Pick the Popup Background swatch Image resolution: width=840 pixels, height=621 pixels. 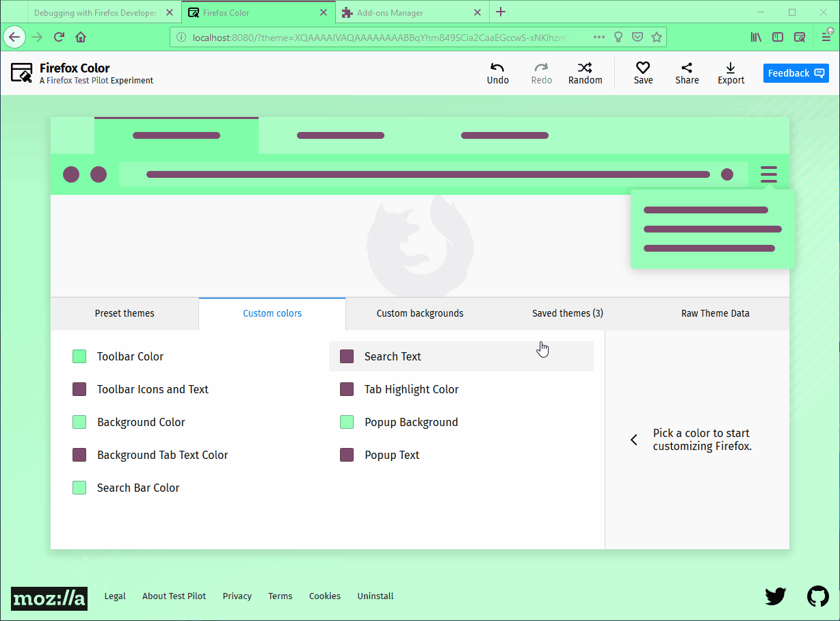347,422
